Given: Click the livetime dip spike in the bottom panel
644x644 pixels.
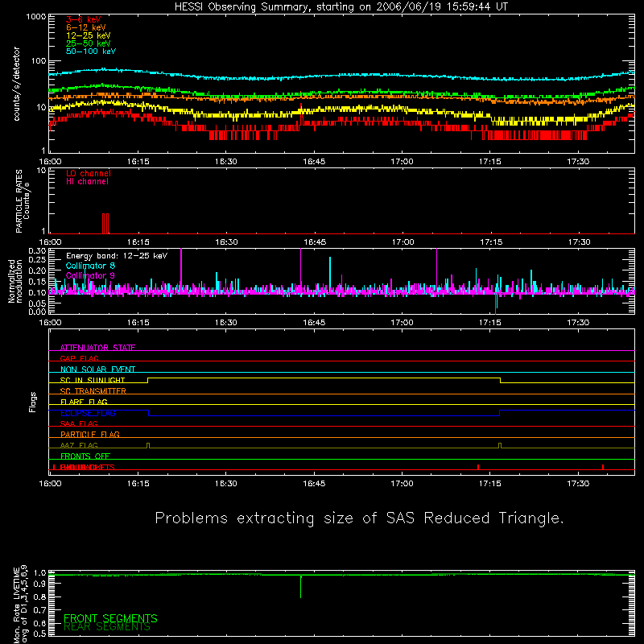Looking at the screenshot, I should tap(300, 587).
